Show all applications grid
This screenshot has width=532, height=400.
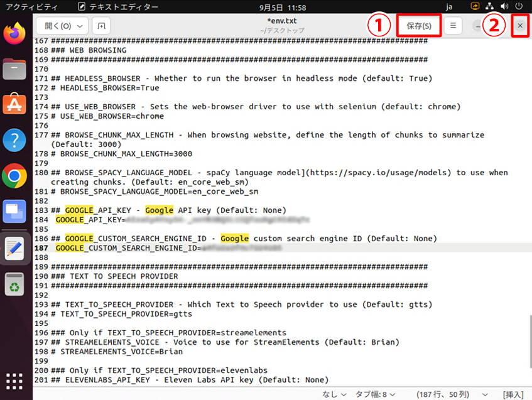(14, 382)
